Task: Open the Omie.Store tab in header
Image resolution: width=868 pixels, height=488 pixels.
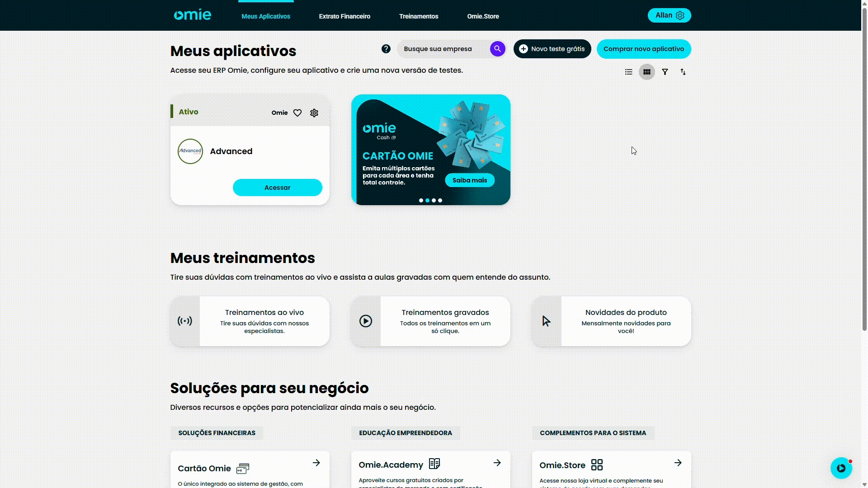Action: click(x=483, y=16)
